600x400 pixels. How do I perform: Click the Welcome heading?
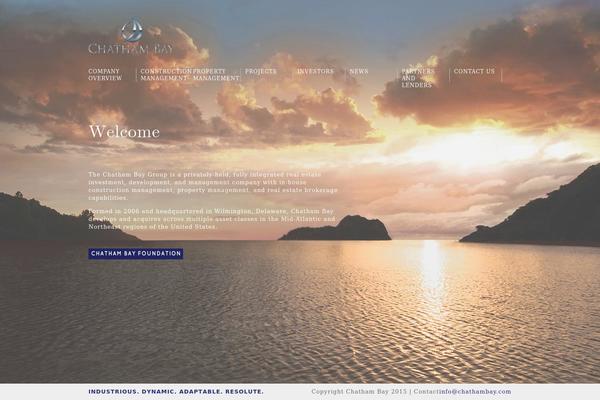coord(124,132)
